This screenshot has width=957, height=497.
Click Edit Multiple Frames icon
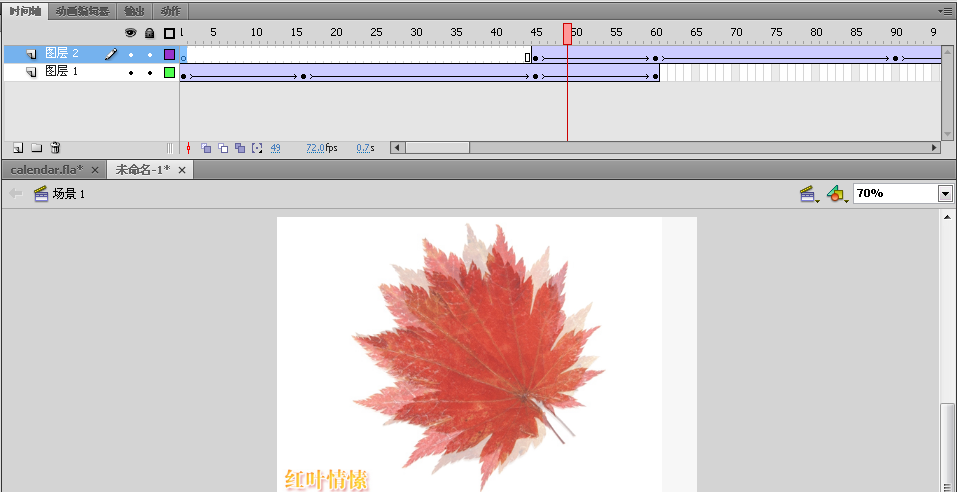pyautogui.click(x=240, y=148)
